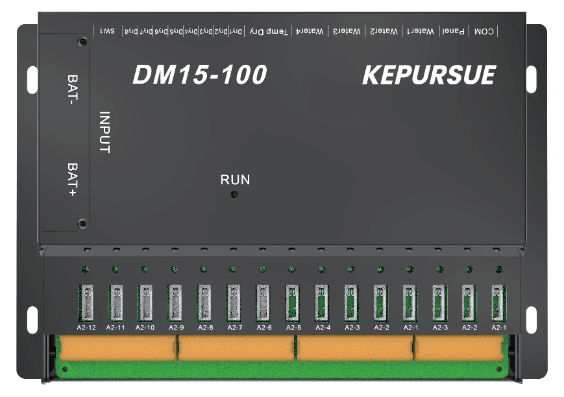The width and height of the screenshot is (564, 397).
Task: Click the DM15-100 model name
Action: pos(200,75)
